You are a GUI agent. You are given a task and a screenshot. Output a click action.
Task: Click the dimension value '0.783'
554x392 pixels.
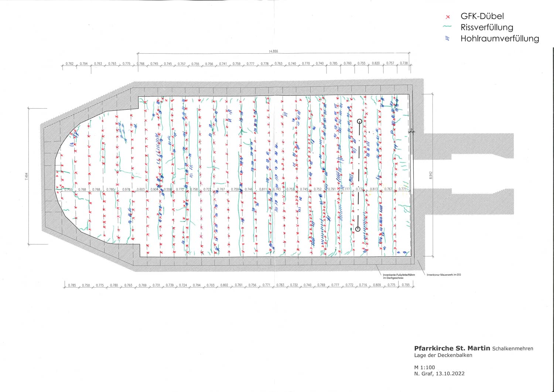pos(280,285)
